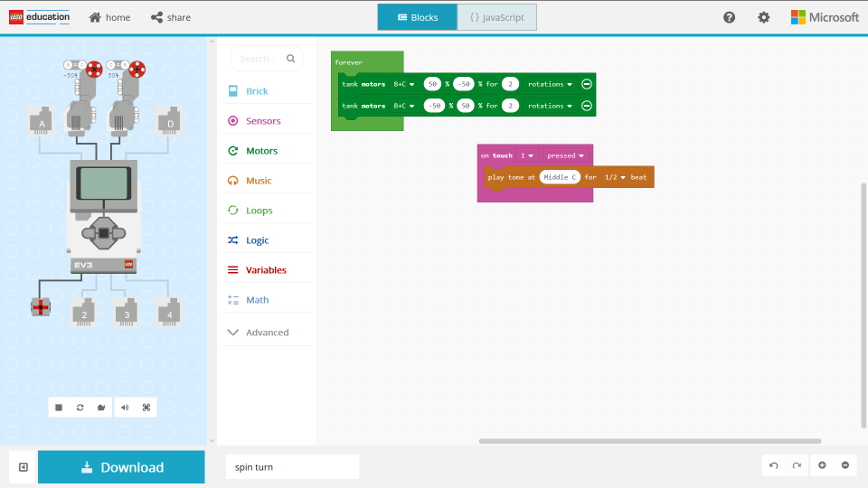Select simulator port A connector
868x488 pixels.
tap(42, 120)
